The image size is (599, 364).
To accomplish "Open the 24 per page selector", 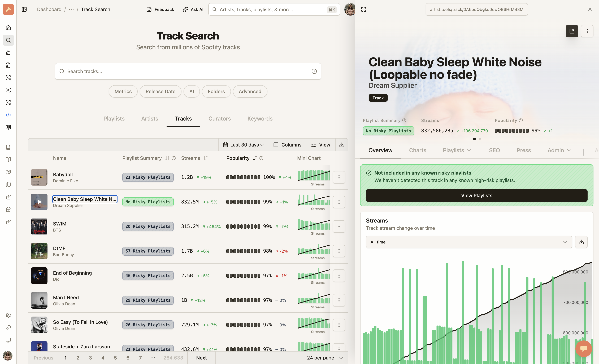I will [325, 358].
